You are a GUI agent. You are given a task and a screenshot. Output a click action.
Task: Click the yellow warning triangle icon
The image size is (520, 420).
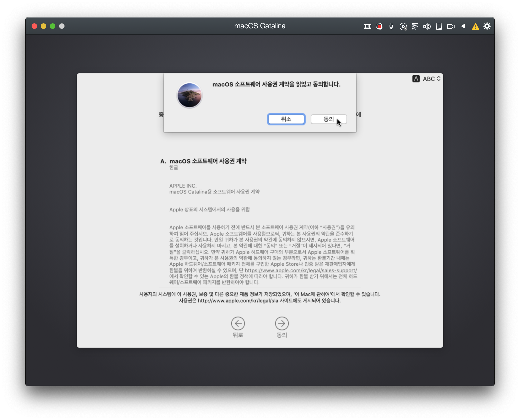[x=475, y=26]
